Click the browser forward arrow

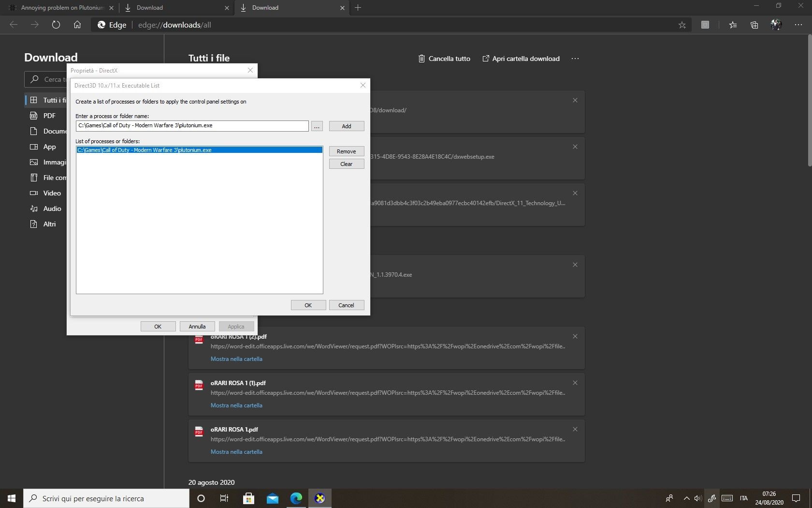(x=35, y=25)
